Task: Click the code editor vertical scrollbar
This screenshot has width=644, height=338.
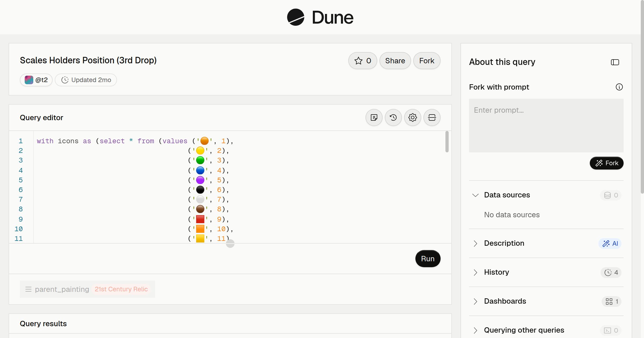Action: 447,142
